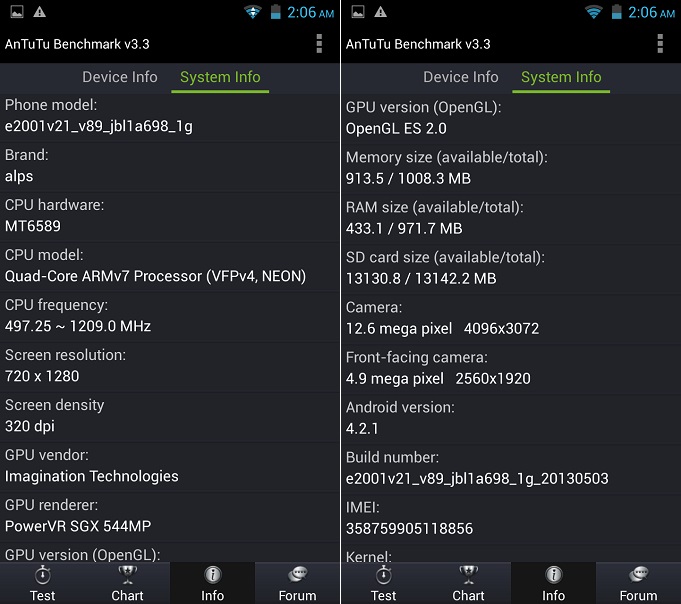Select camera 12.6 mega pixel row

coord(511,319)
